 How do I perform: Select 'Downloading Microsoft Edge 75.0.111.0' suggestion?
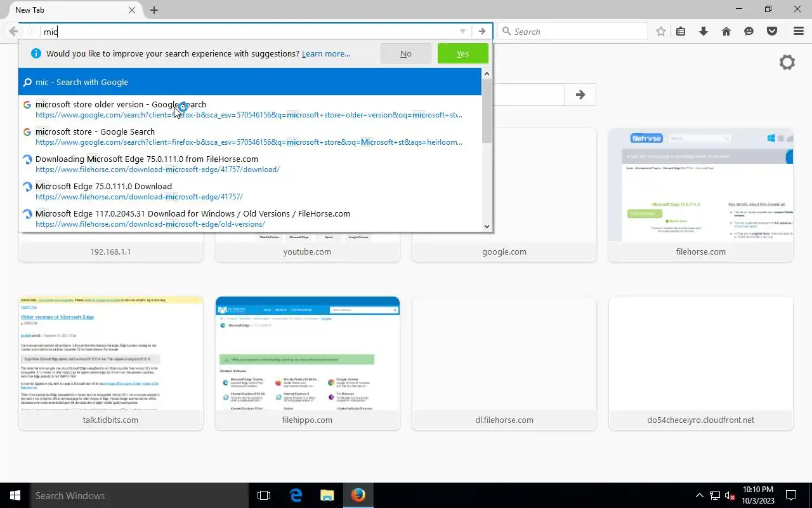tap(251, 164)
